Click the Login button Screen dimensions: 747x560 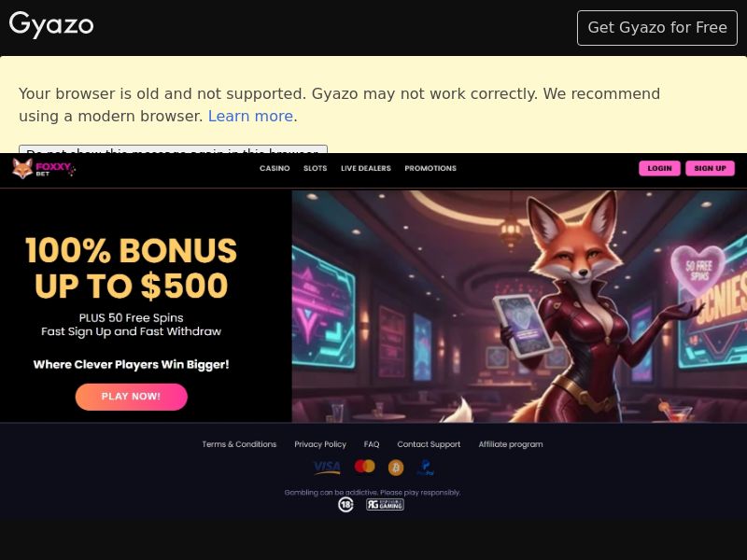click(660, 168)
